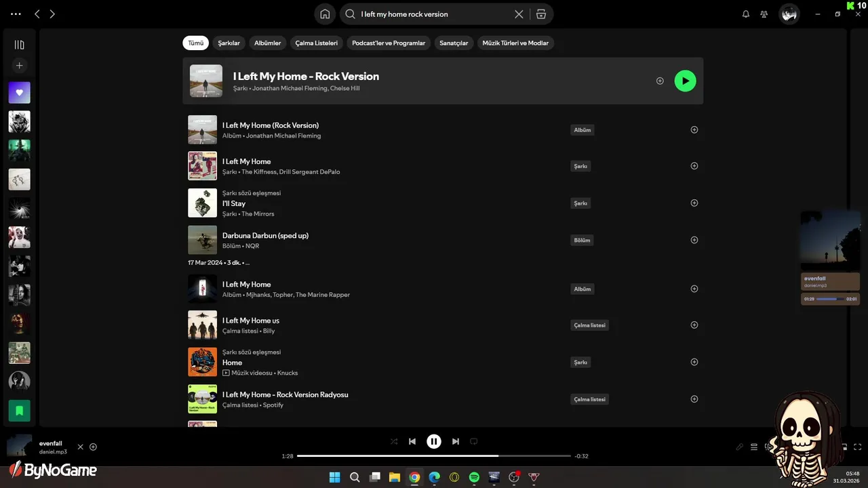Open the play queue icon

[x=754, y=447]
